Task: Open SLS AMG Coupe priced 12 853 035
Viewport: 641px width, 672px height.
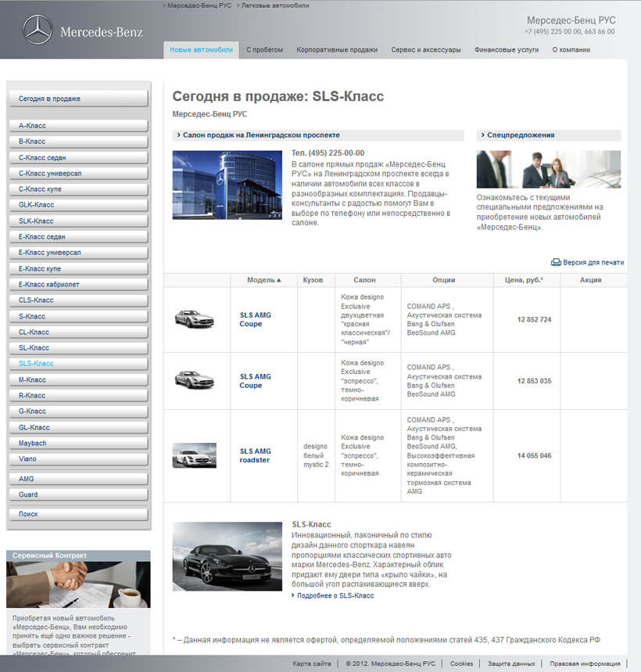Action: coord(255,381)
